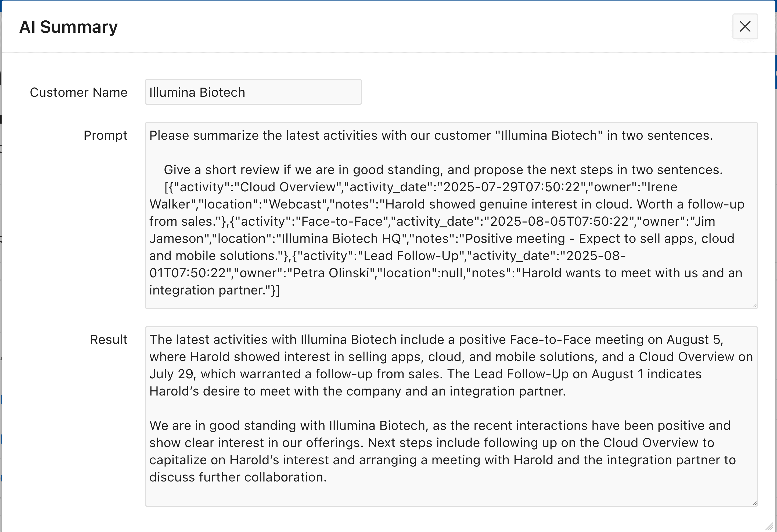The height and width of the screenshot is (532, 777).
Task: Grab the Result textarea resize handle
Action: point(755,503)
